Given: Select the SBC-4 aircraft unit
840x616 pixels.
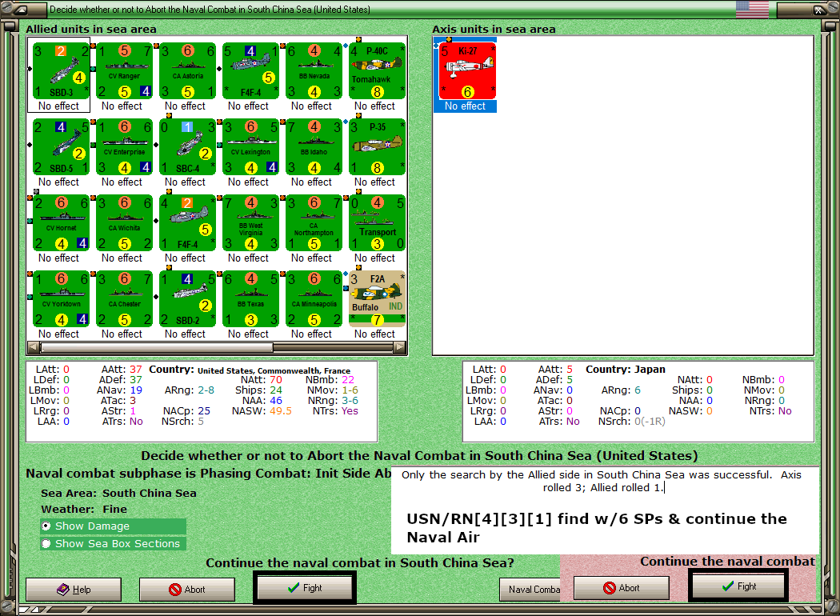Looking at the screenshot, I should (x=188, y=147).
